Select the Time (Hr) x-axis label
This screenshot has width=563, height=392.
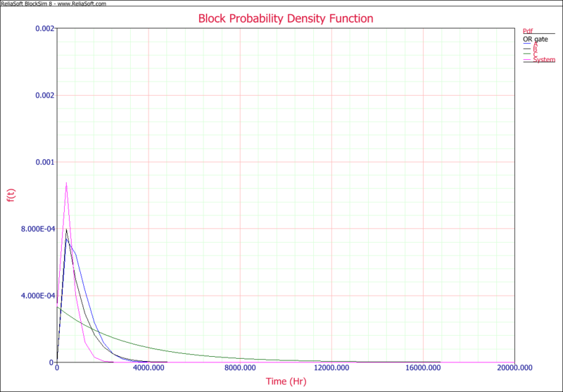[286, 381]
